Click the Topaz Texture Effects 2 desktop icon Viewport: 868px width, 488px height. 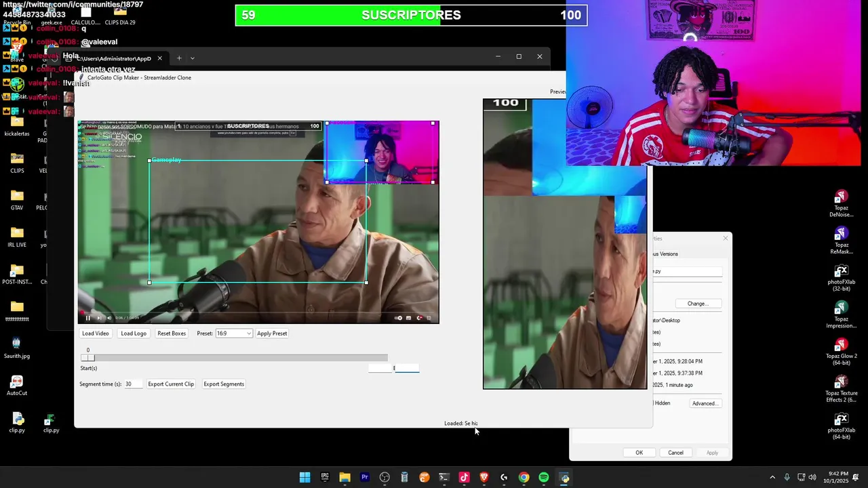coord(842,389)
